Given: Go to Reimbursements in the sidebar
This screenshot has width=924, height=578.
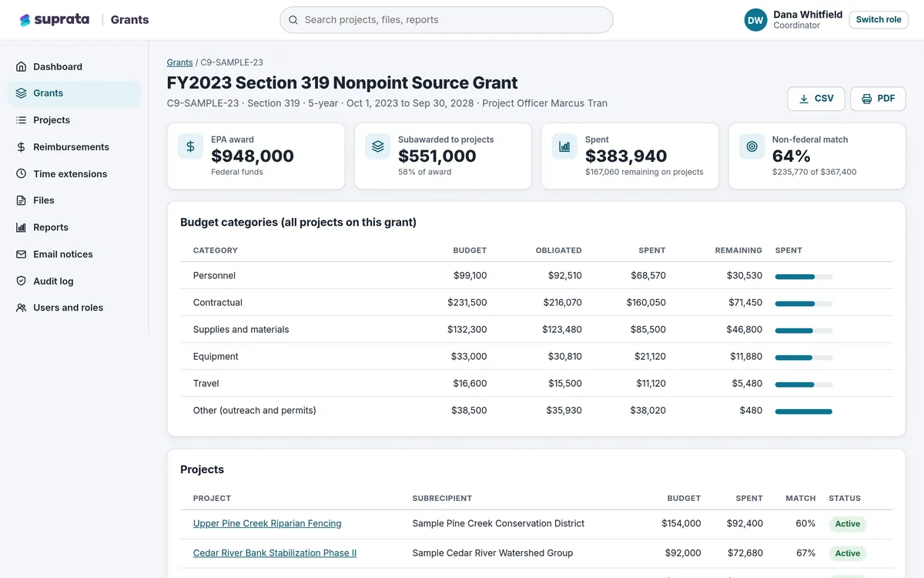Looking at the screenshot, I should tap(74, 147).
